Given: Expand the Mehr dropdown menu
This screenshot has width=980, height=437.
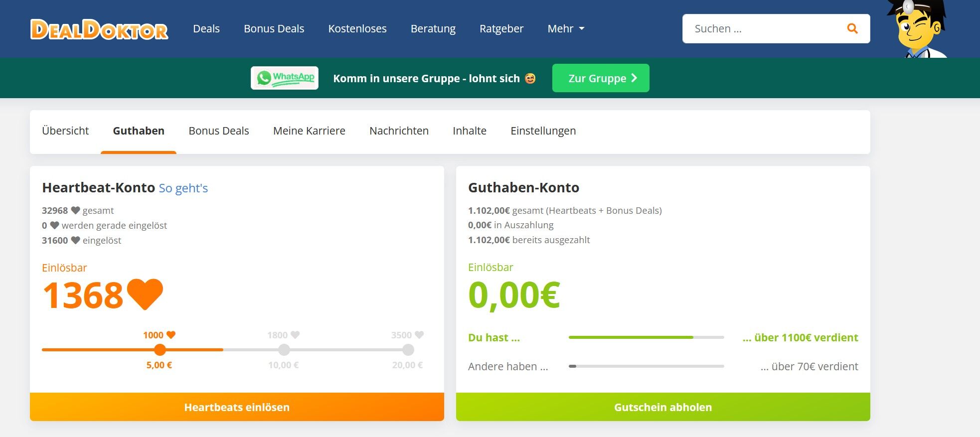Looking at the screenshot, I should tap(566, 29).
